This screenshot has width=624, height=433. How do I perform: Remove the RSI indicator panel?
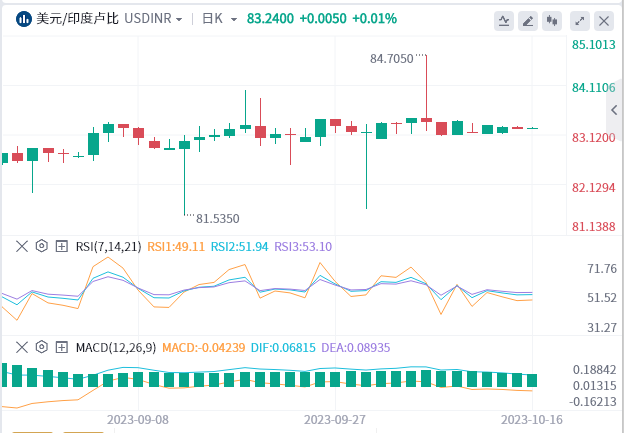click(x=21, y=246)
